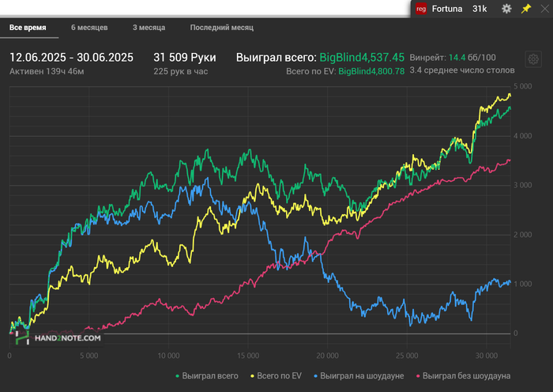553x392 pixels.
Task: Click the red reg badge icon
Action: click(421, 9)
